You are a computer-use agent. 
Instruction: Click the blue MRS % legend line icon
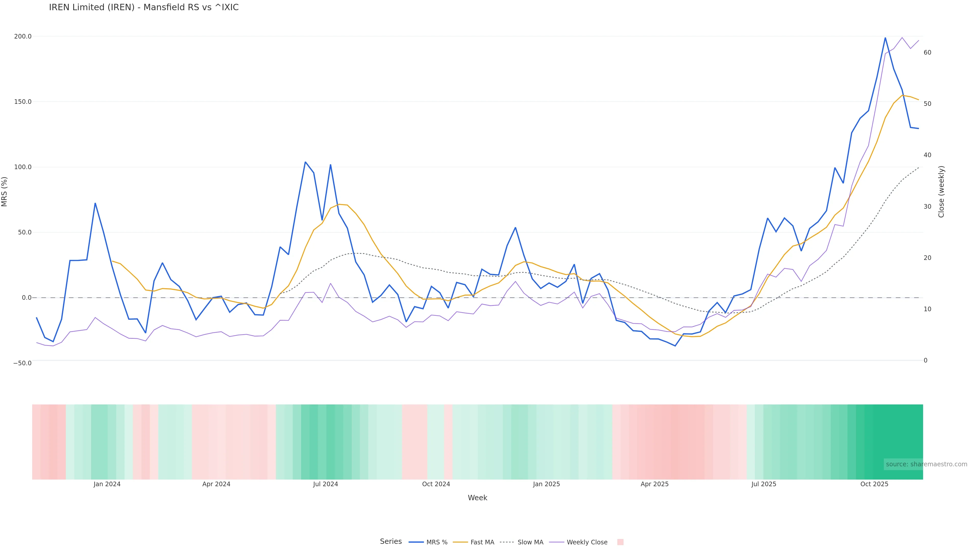pos(416,542)
